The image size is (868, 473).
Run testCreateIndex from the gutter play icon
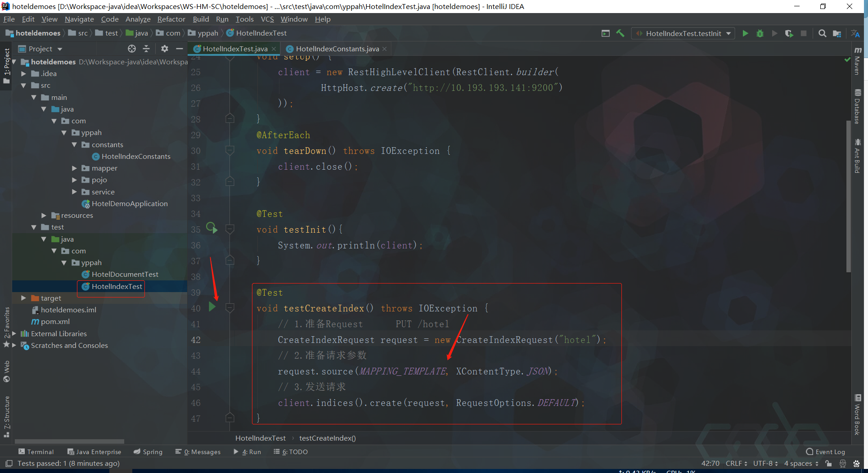pyautogui.click(x=212, y=307)
